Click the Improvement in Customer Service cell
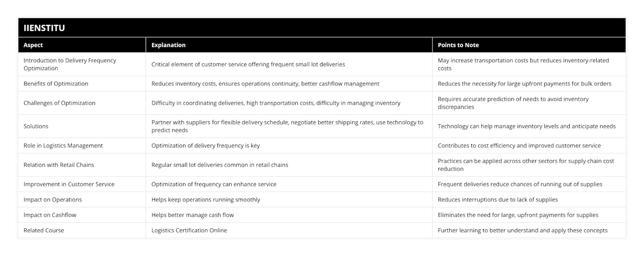The image size is (644, 256). pyautogui.click(x=69, y=184)
